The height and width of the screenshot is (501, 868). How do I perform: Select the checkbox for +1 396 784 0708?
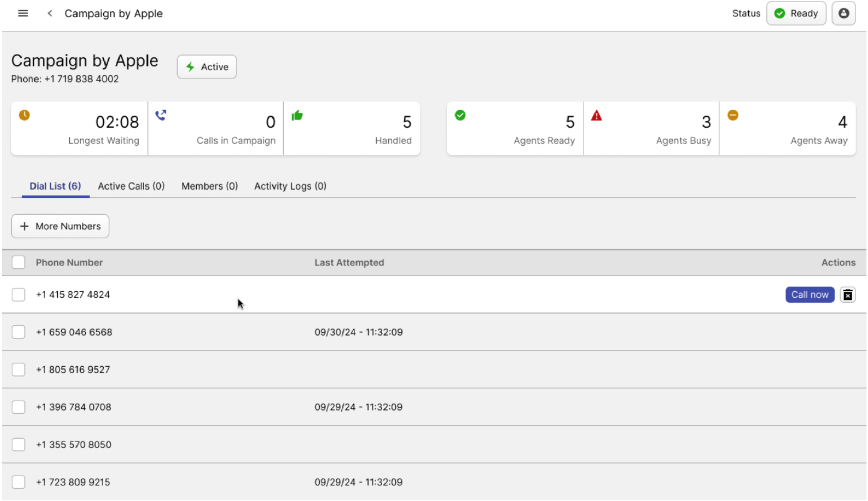(x=18, y=407)
